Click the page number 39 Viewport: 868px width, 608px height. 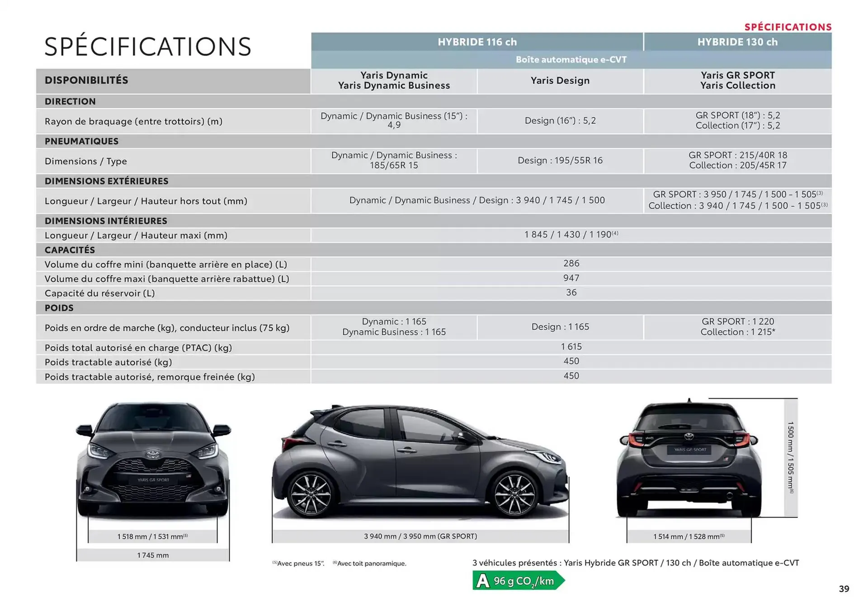[844, 589]
